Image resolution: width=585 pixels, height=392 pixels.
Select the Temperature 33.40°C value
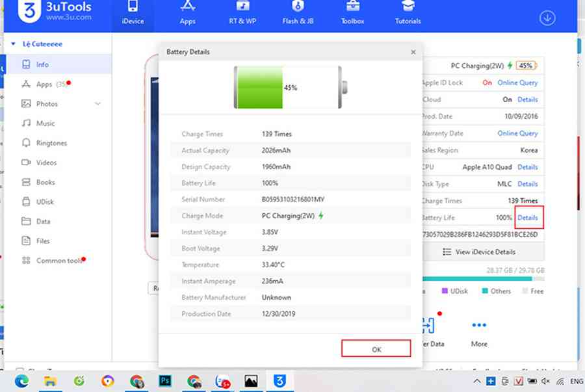[x=273, y=265]
